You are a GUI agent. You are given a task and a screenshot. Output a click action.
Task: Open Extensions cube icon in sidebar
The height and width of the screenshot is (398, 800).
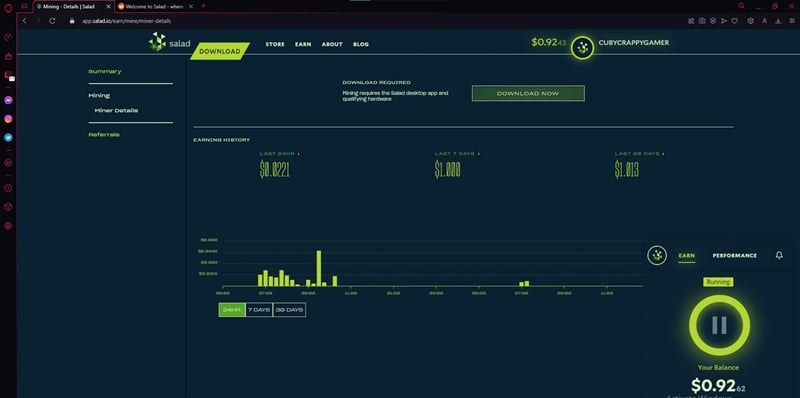[8, 207]
